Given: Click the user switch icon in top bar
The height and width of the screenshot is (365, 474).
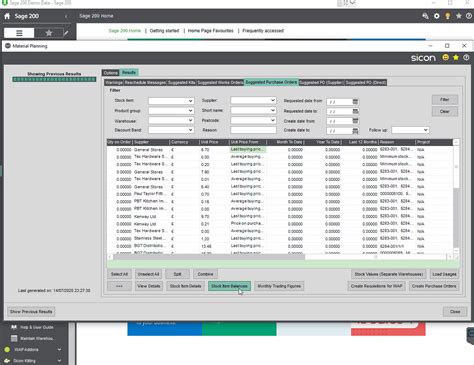Looking at the screenshot, I should pyautogui.click(x=425, y=16).
